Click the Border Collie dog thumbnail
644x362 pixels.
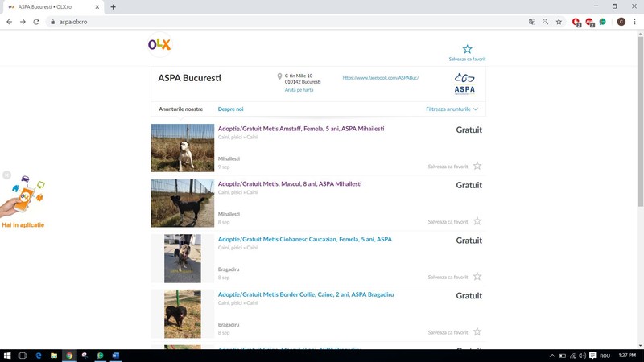point(183,314)
